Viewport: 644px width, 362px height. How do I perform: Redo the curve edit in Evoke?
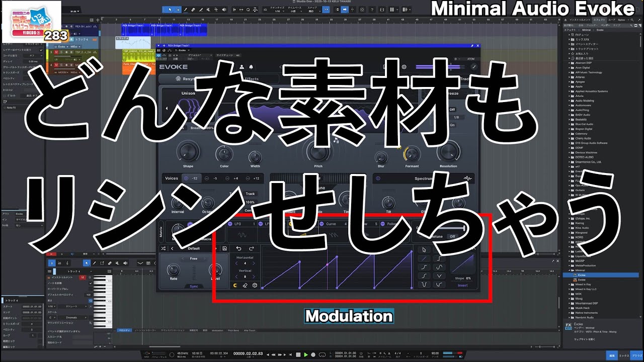(251, 248)
